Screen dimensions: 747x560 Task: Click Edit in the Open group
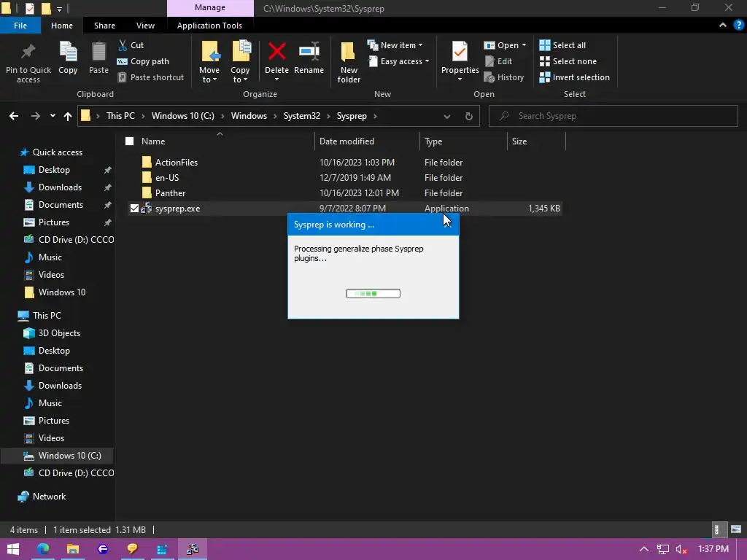pos(498,61)
